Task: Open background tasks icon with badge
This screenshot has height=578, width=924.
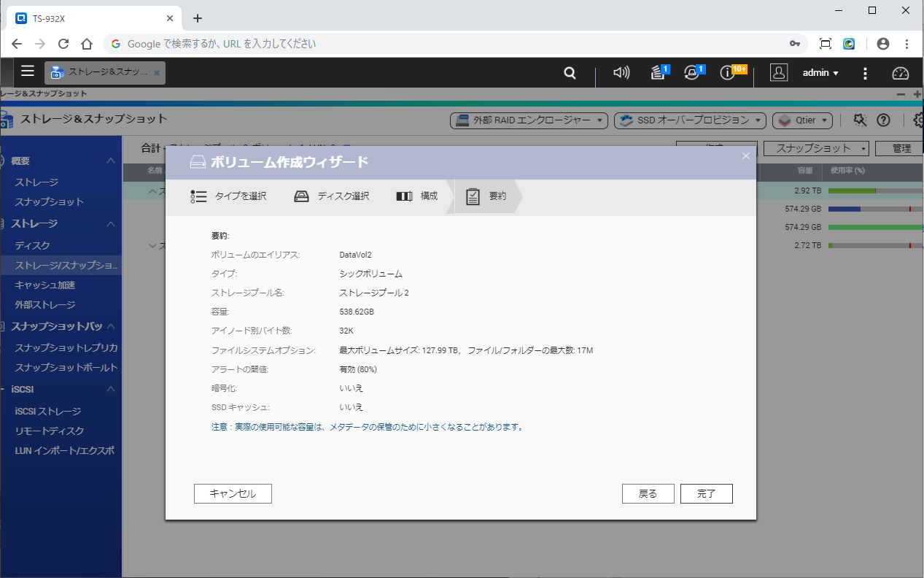Action: (x=658, y=73)
